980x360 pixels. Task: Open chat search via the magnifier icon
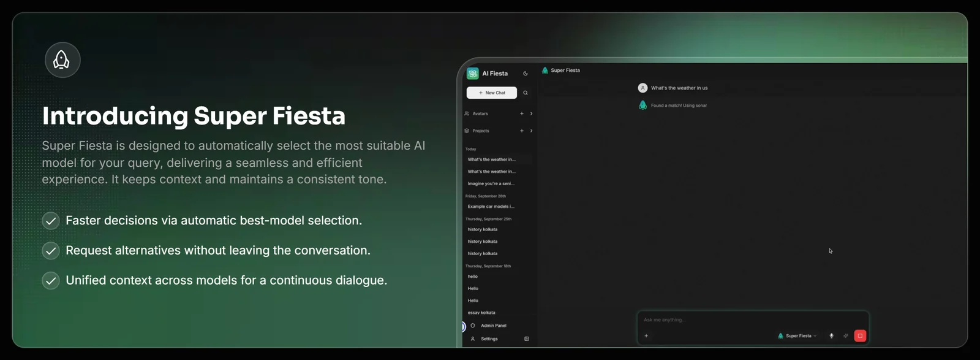(526, 93)
